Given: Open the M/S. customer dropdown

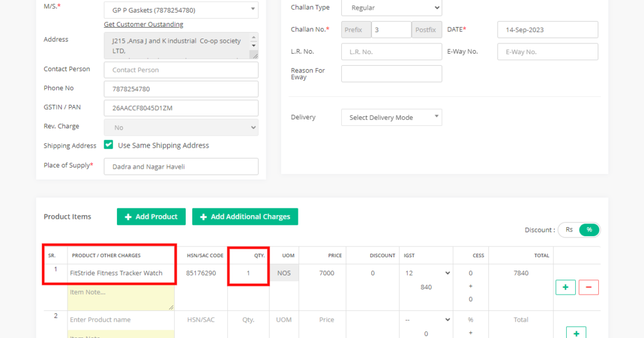Looking at the screenshot, I should (181, 10).
